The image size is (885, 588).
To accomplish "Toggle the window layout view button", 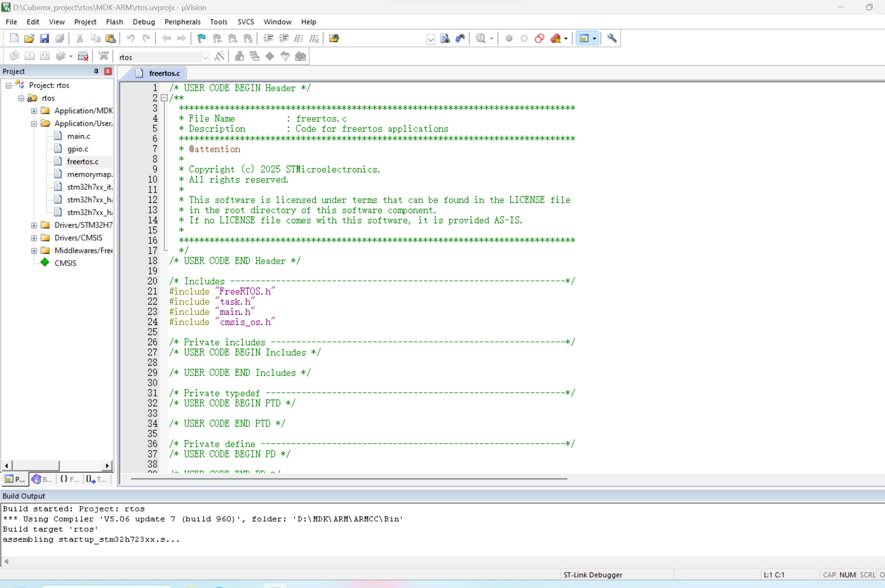I will (584, 39).
